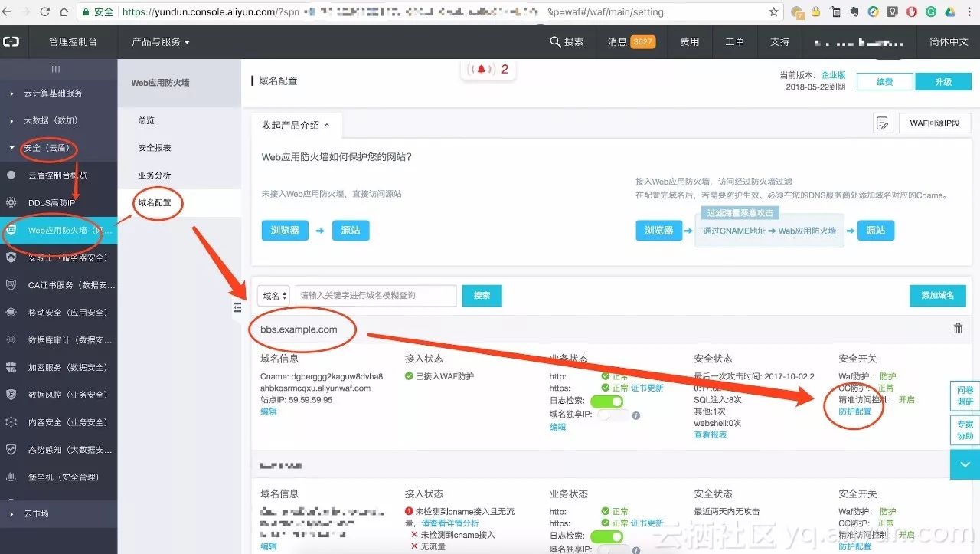Click the 移动安全 sidebar icon
The width and height of the screenshot is (980, 554).
(11, 313)
